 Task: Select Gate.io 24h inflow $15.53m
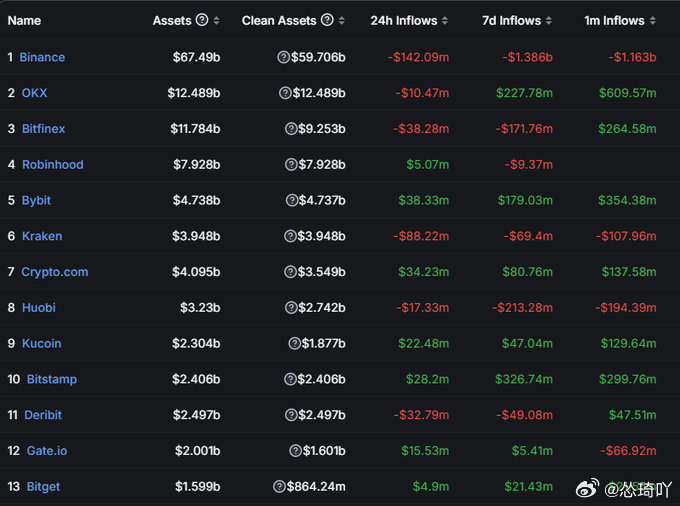click(x=425, y=451)
